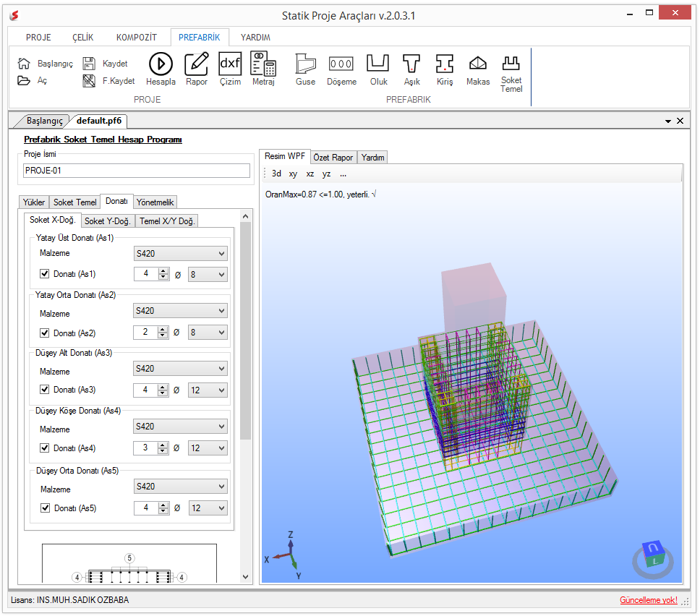Open Malzeme dropdown for Yatay Üst Donatı
Screen dimensions: 700x616
pyautogui.click(x=180, y=254)
